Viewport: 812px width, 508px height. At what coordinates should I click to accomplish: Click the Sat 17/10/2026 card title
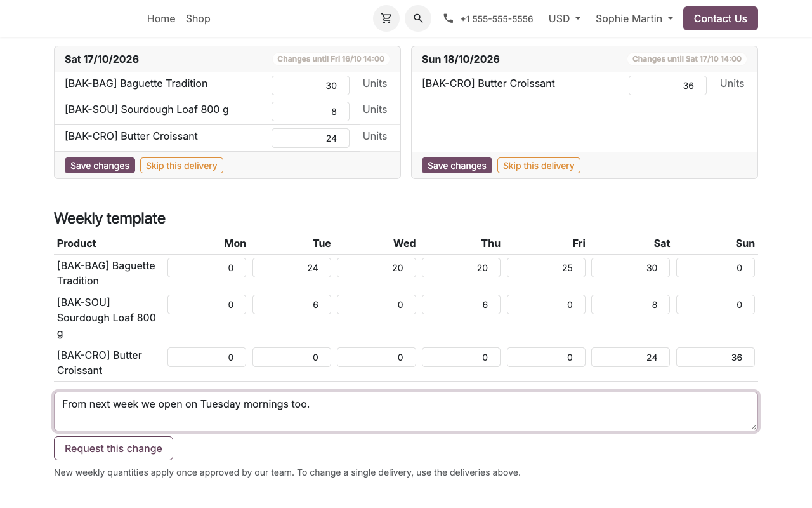point(101,59)
